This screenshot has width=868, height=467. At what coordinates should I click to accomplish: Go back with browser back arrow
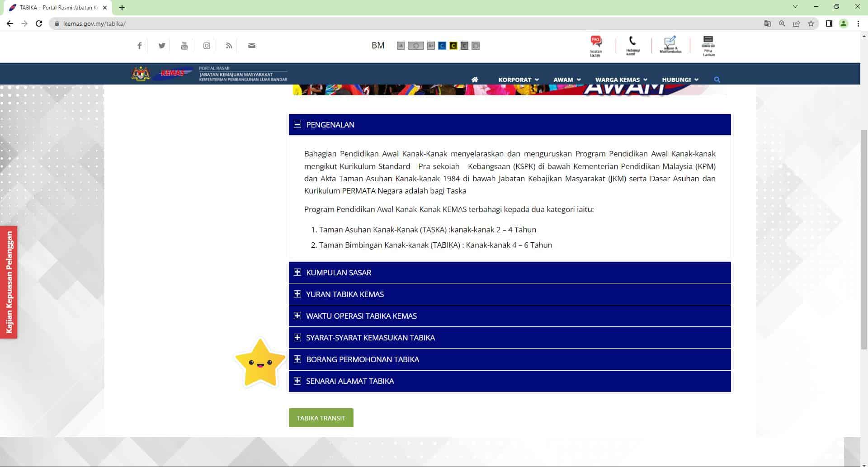(10, 24)
